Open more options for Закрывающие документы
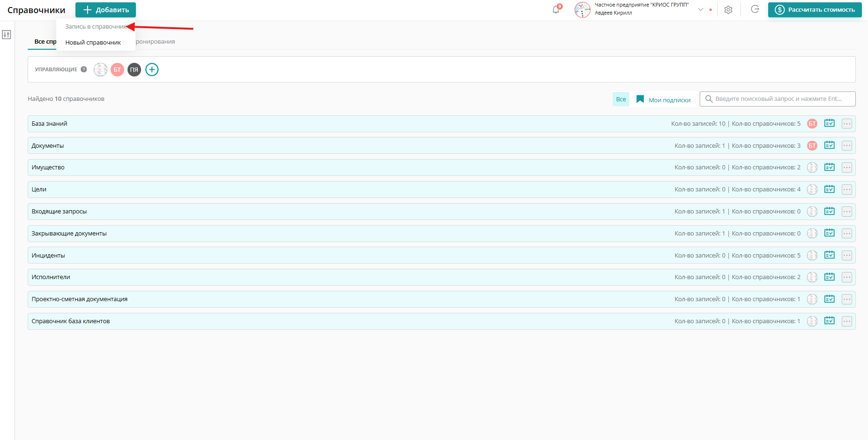This screenshot has width=868, height=440. click(847, 234)
